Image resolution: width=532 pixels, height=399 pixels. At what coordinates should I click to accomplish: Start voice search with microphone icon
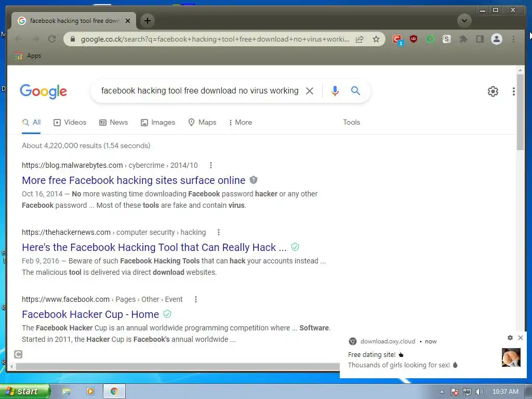click(335, 91)
